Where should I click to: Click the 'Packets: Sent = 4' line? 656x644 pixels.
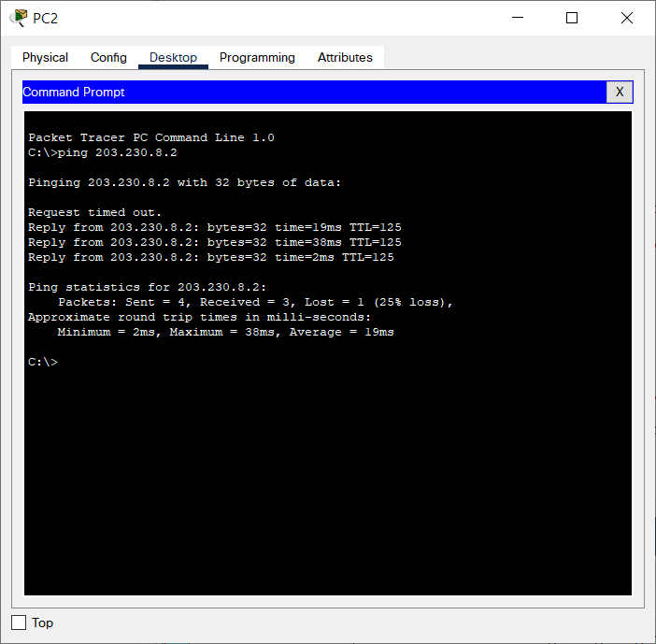255,303
